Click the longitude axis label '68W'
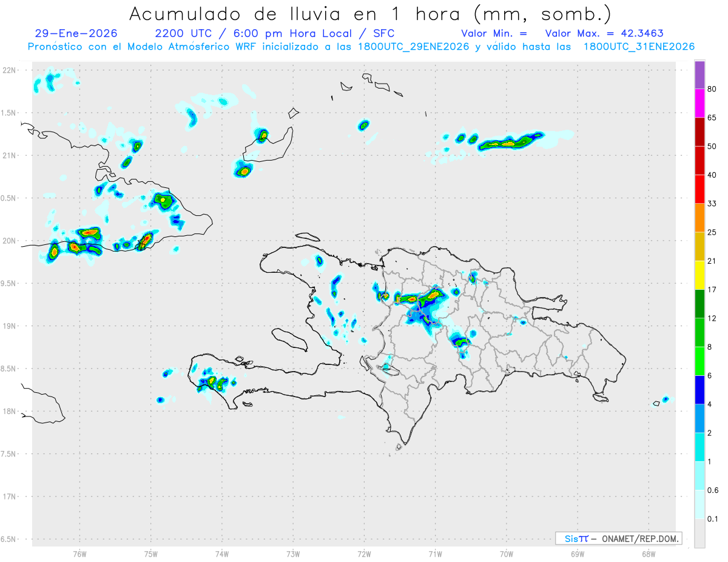 649,554
